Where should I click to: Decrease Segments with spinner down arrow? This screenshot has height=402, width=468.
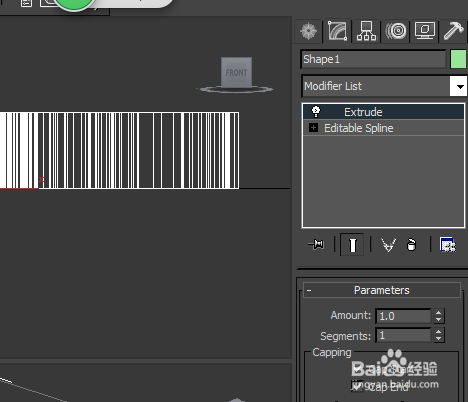[439, 339]
